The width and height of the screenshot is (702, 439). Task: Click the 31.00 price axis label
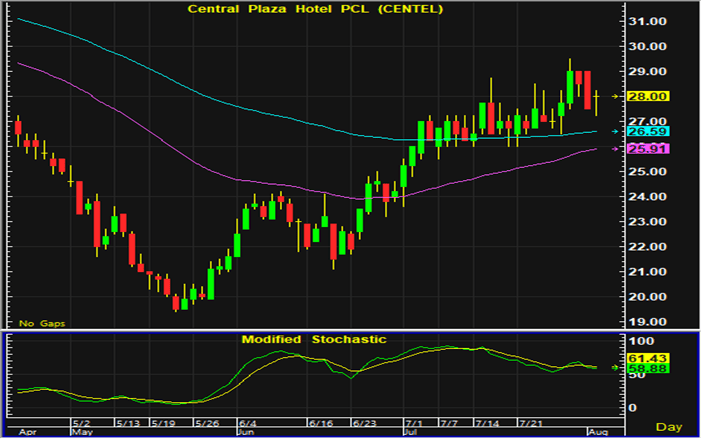coord(650,21)
